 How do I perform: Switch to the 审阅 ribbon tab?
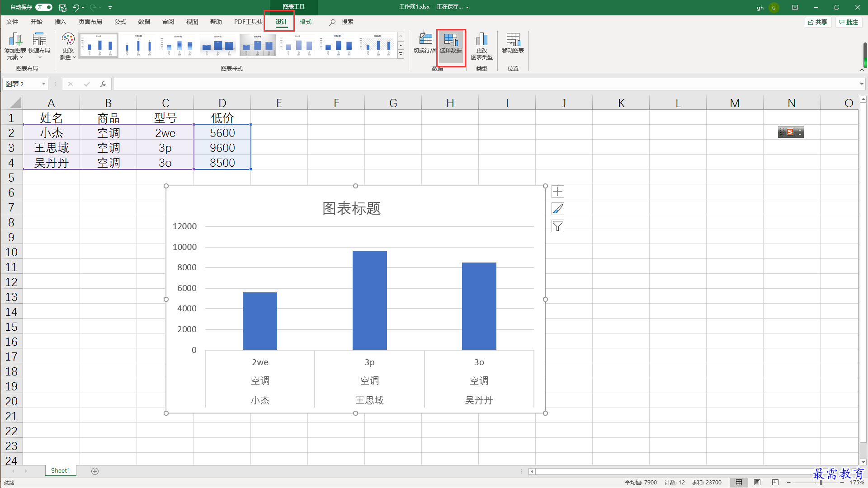coord(168,22)
